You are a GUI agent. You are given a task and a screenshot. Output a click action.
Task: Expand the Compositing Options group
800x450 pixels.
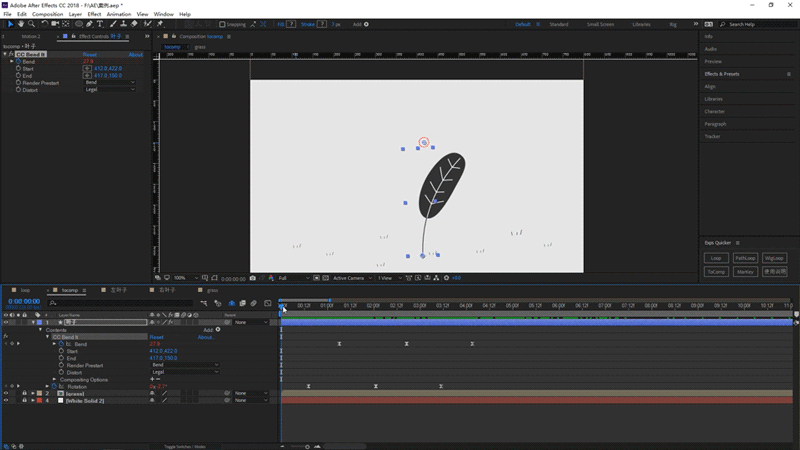tap(54, 380)
